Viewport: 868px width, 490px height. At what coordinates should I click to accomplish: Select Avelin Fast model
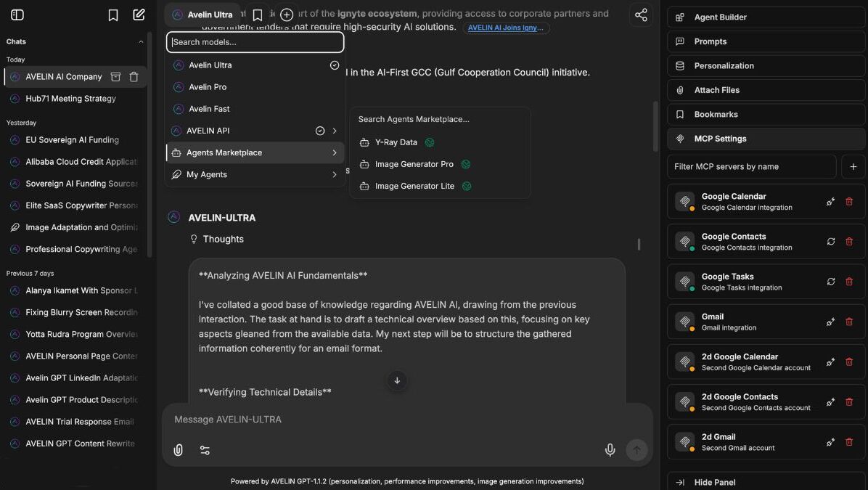coord(255,109)
